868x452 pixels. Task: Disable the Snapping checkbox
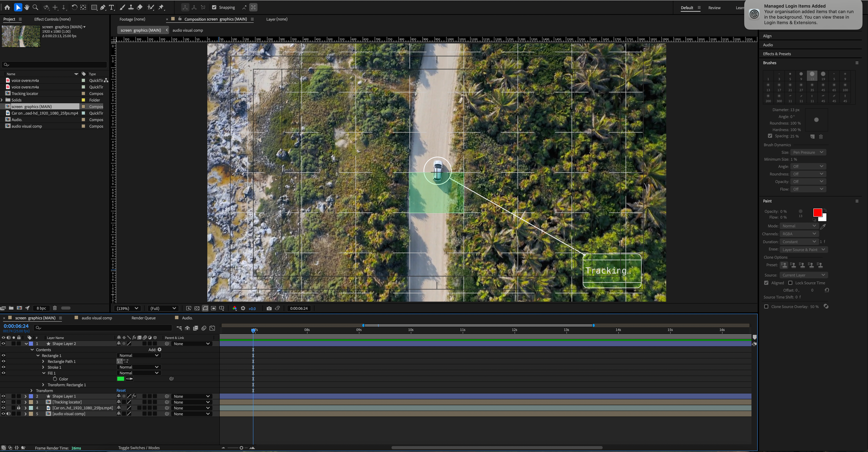pos(214,7)
